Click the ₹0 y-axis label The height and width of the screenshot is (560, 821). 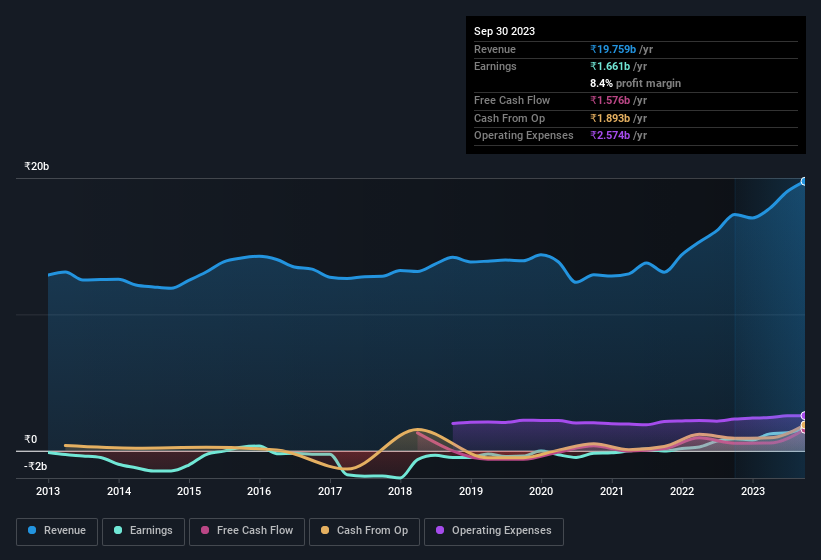31,440
